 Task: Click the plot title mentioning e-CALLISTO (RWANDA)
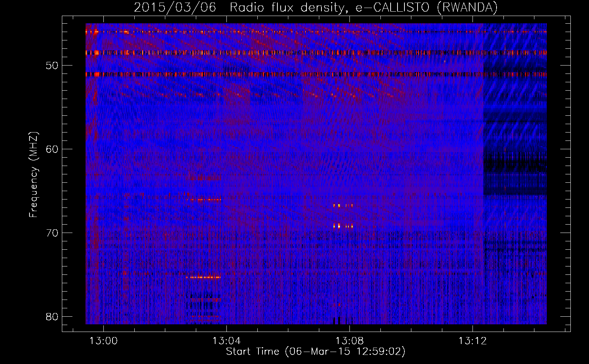316,8
